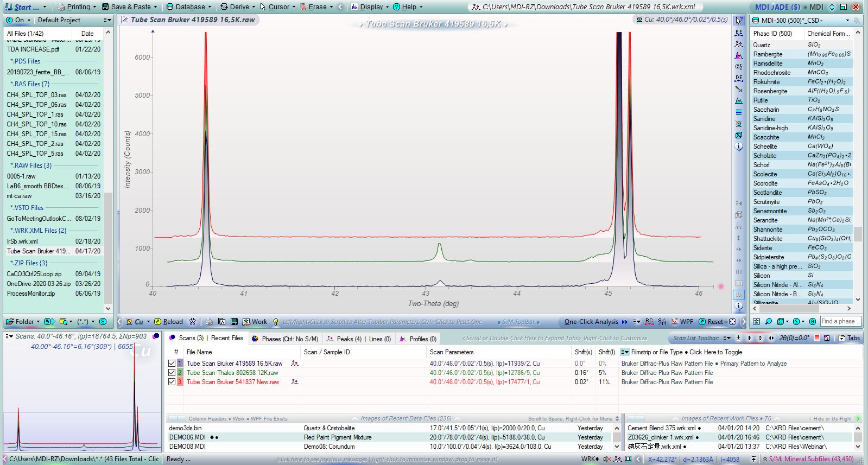Viewport: 868px width, 465px height.
Task: Click the printer icon in the scan toolbar
Action: click(209, 322)
